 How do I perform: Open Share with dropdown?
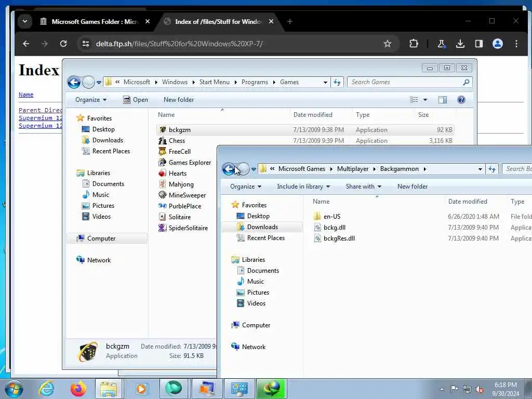coord(363,187)
